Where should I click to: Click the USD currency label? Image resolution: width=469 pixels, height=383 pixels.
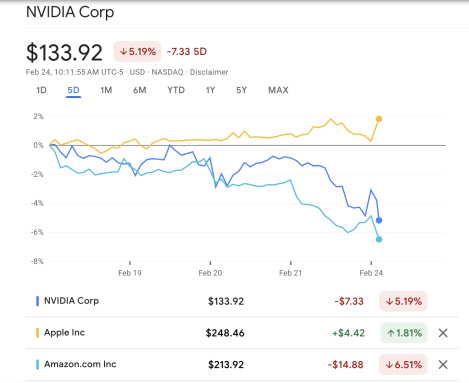pos(137,72)
